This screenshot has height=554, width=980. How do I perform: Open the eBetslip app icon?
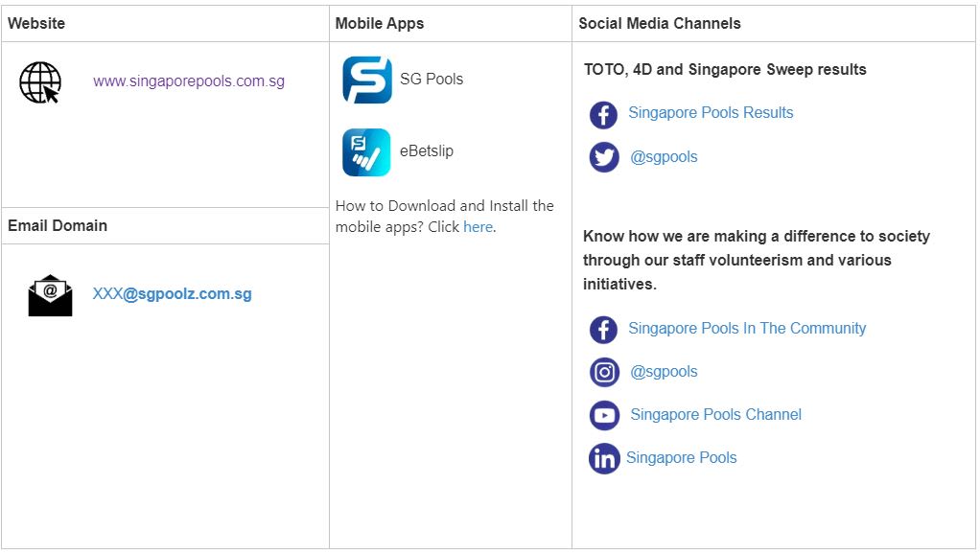click(x=366, y=152)
